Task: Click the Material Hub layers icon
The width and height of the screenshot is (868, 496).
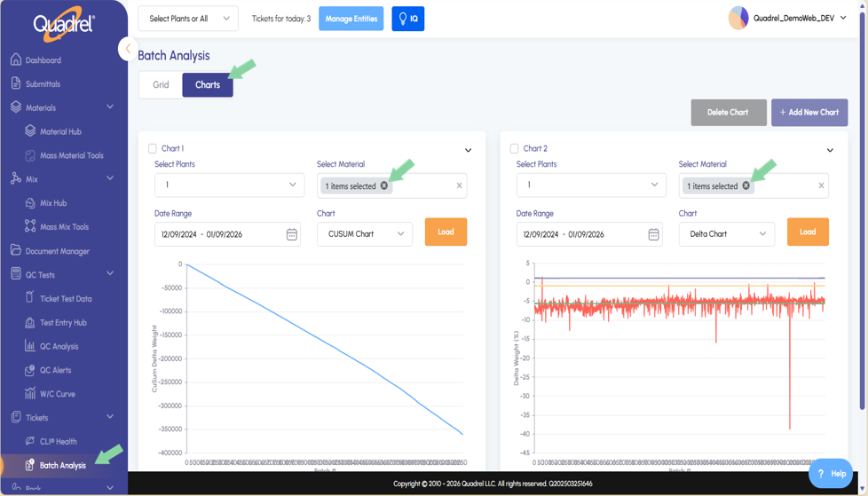Action: (x=30, y=130)
